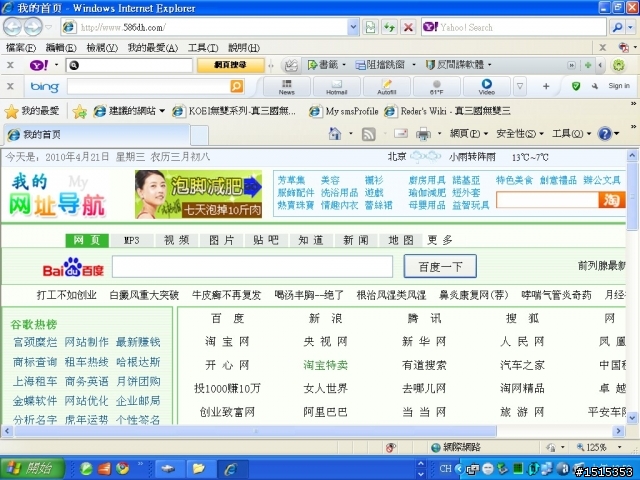
Task: Click the New Tab button
Action: [199, 135]
